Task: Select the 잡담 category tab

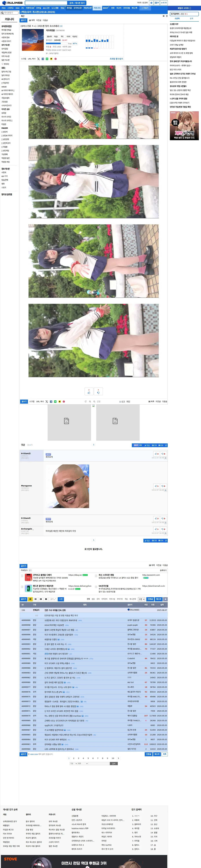Action: coord(93,599)
